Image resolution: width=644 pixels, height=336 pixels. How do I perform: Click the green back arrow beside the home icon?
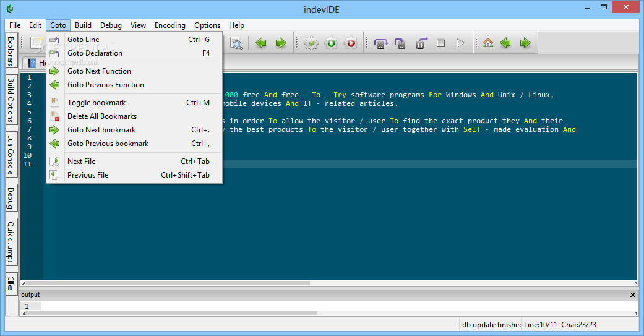[x=505, y=43]
